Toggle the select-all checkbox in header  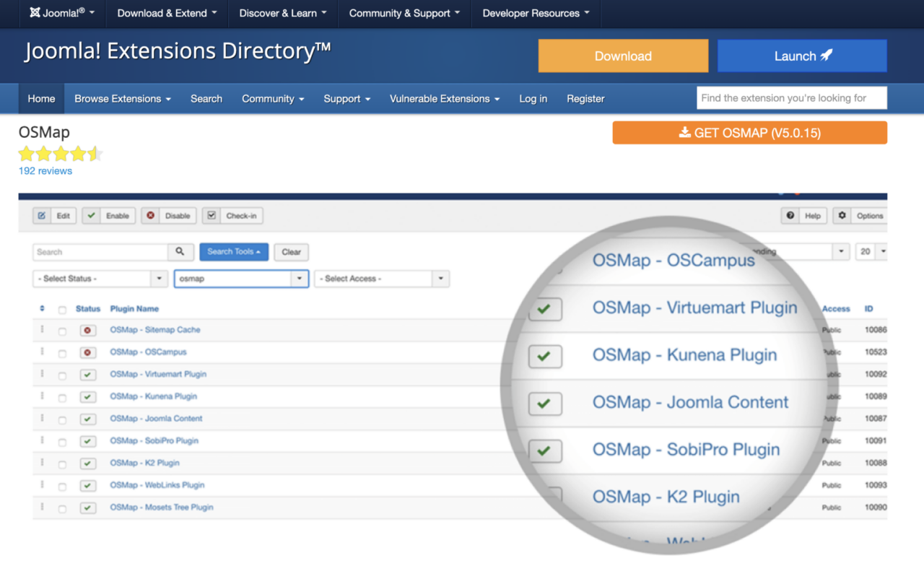click(x=62, y=310)
